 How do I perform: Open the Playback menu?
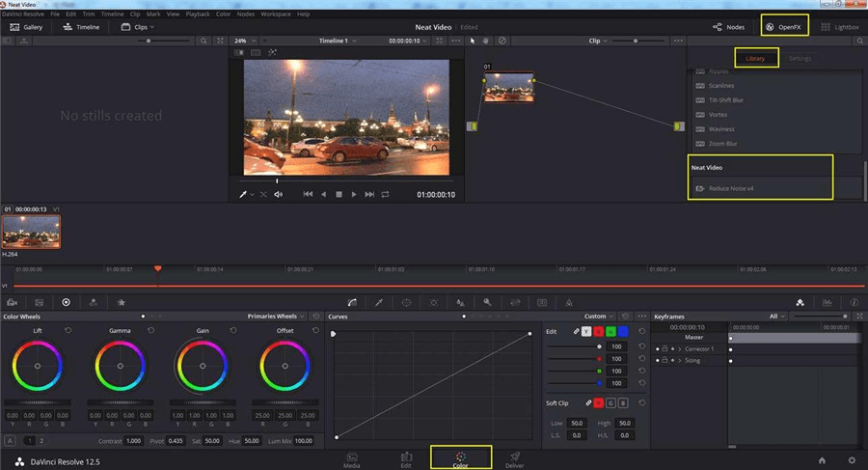coord(197,14)
